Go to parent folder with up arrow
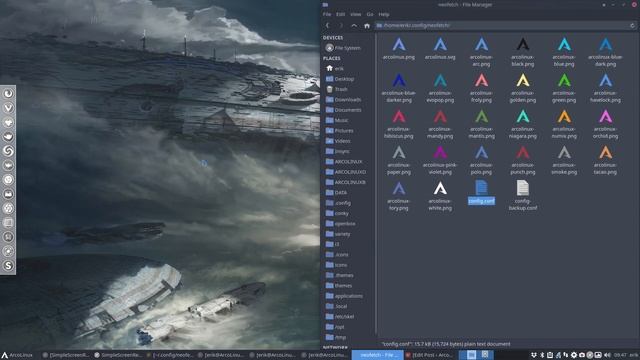 tap(354, 25)
